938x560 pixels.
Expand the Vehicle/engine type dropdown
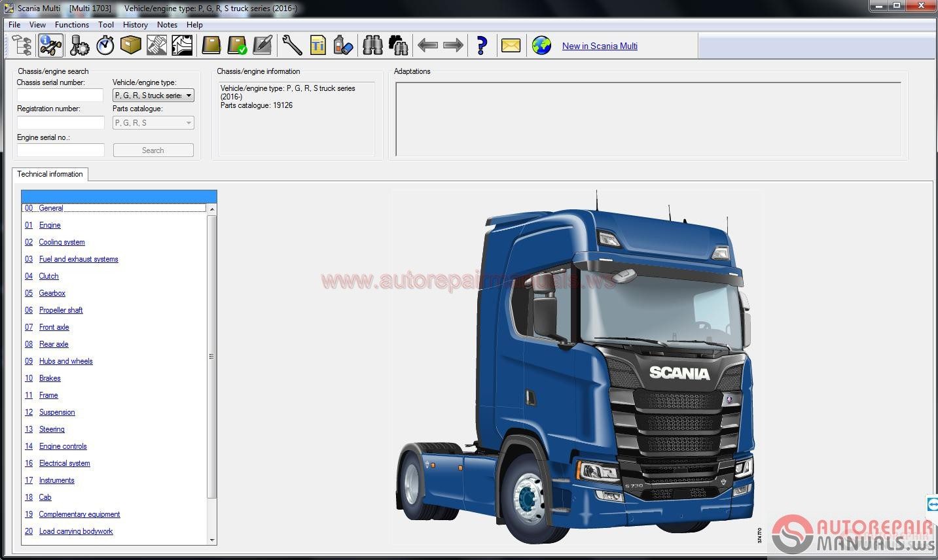coord(153,96)
